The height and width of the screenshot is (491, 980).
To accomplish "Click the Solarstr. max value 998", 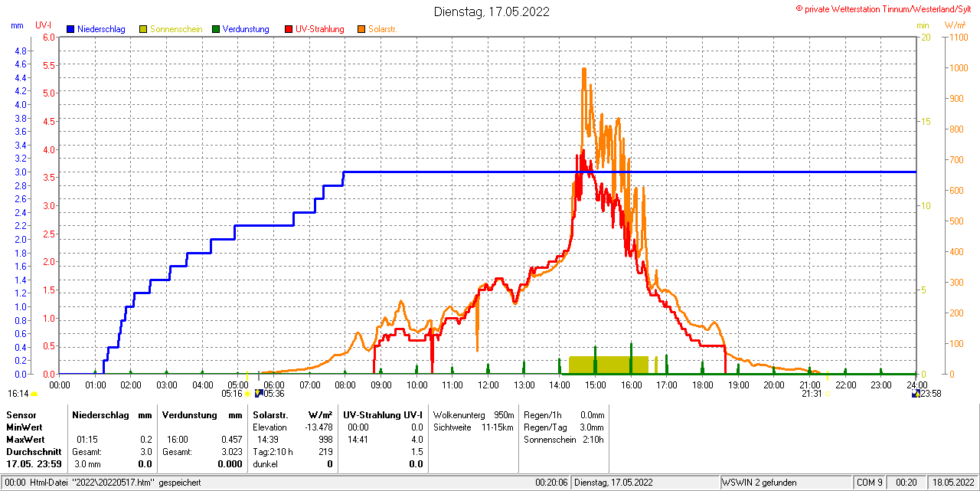I will (x=325, y=440).
